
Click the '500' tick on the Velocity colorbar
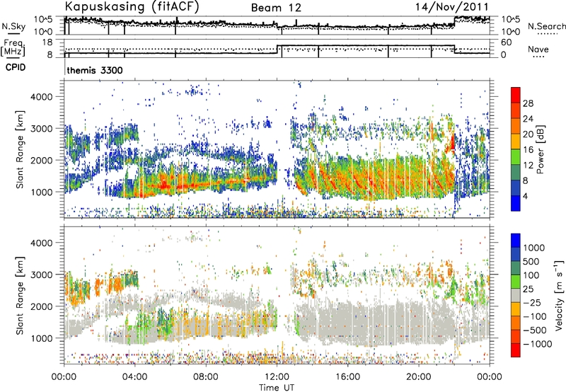[x=531, y=261]
